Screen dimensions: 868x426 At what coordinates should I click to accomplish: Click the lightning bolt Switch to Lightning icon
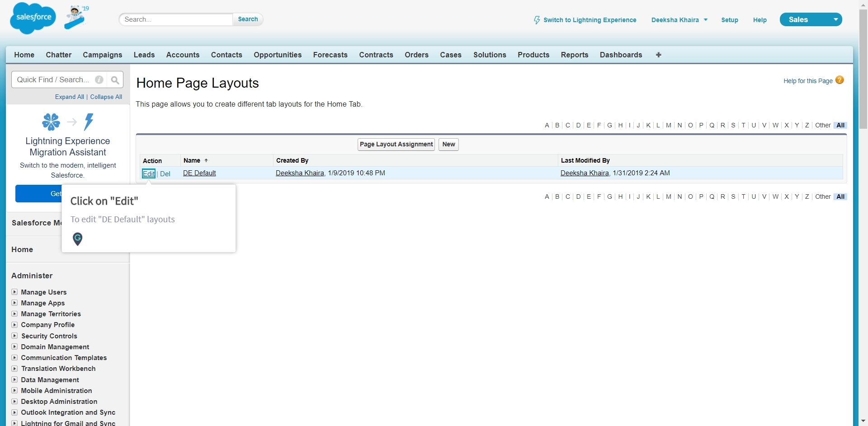537,20
